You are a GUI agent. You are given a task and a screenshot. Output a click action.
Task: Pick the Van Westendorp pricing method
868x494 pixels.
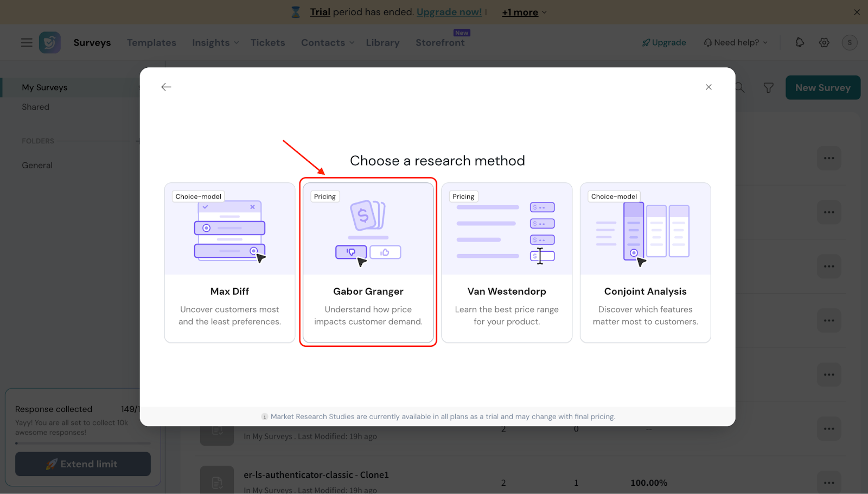pos(507,262)
